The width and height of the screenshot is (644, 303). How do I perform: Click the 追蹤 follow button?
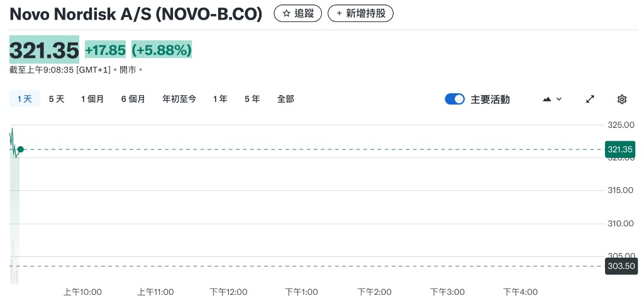point(298,13)
